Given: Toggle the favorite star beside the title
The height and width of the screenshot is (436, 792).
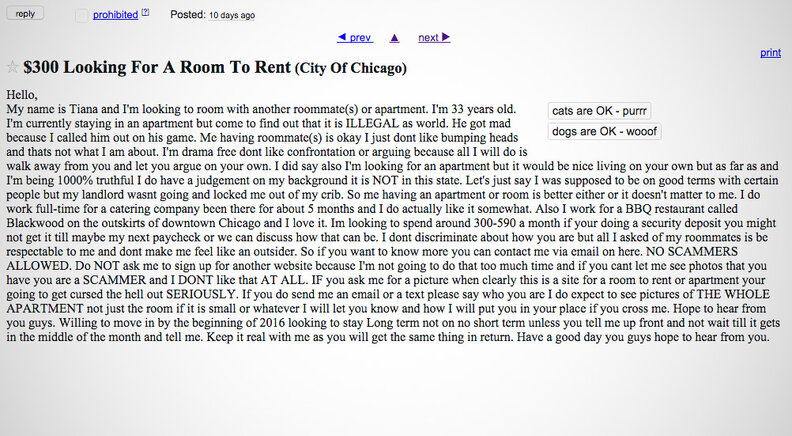Looking at the screenshot, I should (x=12, y=67).
